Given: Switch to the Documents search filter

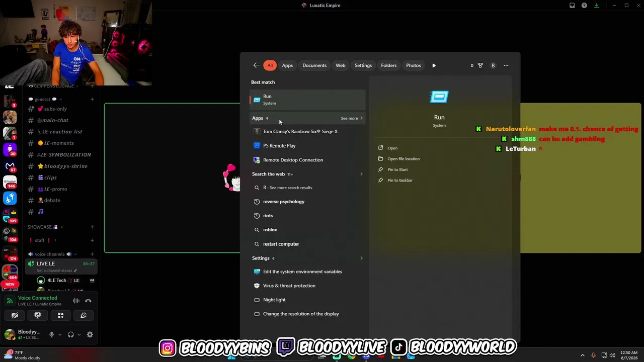Looking at the screenshot, I should point(314,65).
